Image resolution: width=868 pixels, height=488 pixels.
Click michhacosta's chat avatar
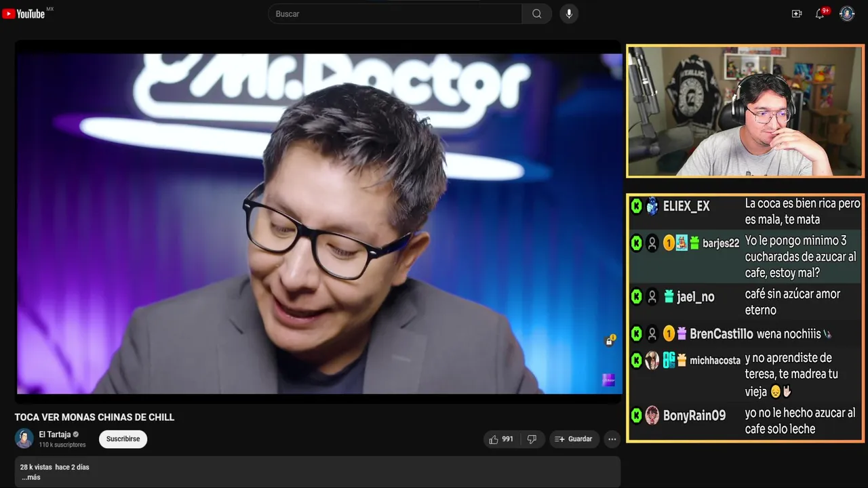pyautogui.click(x=652, y=361)
